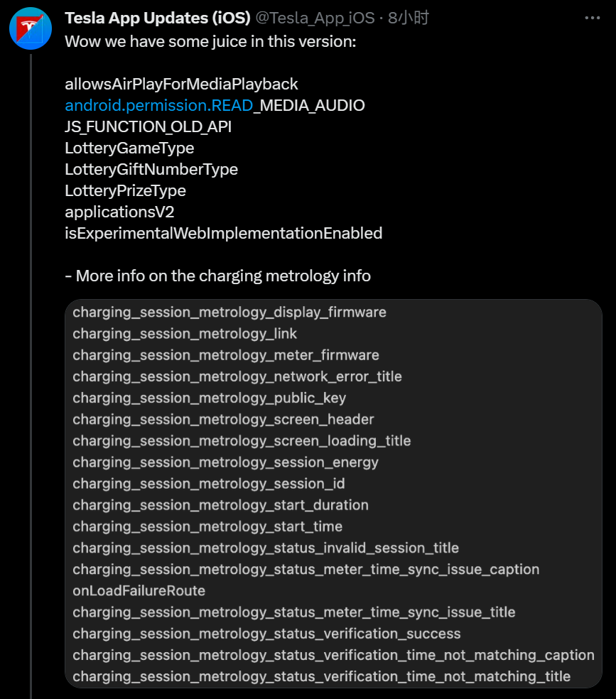Screen dimensions: 616x699
Task: Click the Tesla App Updates profile avatar
Action: tap(30, 30)
